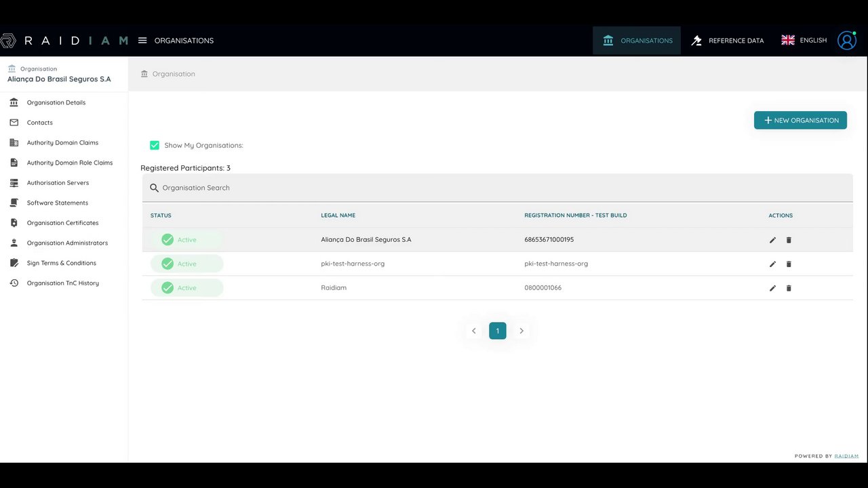Click the search magnifier icon

155,188
